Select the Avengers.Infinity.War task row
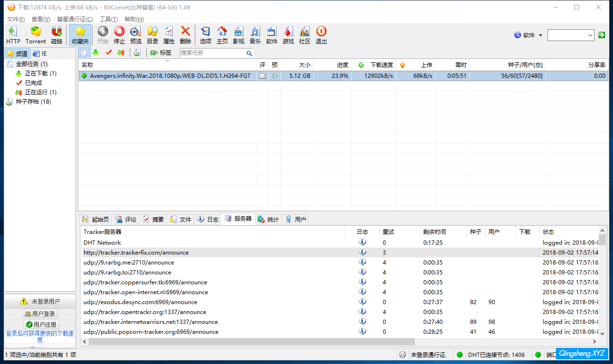This screenshot has width=613, height=364. tap(343, 75)
